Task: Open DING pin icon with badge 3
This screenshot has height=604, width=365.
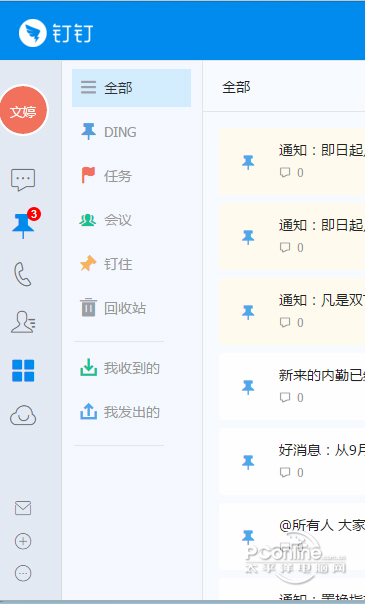Action: pos(24,224)
